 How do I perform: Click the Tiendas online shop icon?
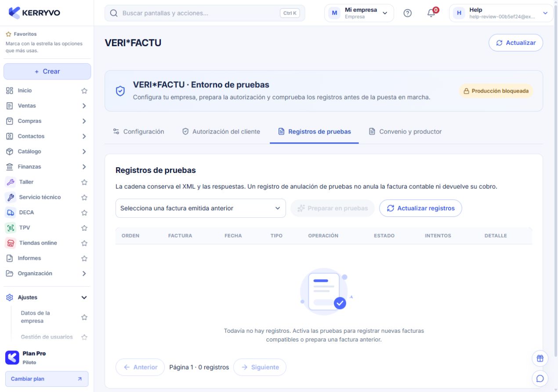point(10,243)
